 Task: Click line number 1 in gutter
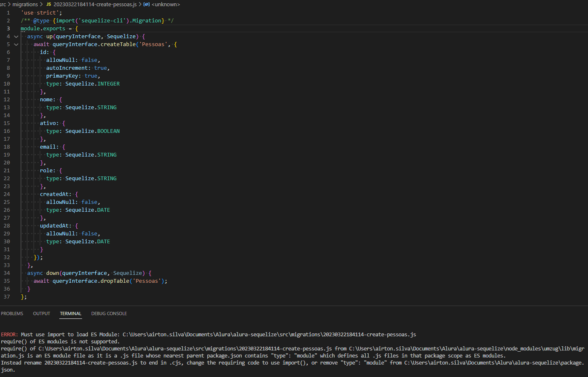8,13
